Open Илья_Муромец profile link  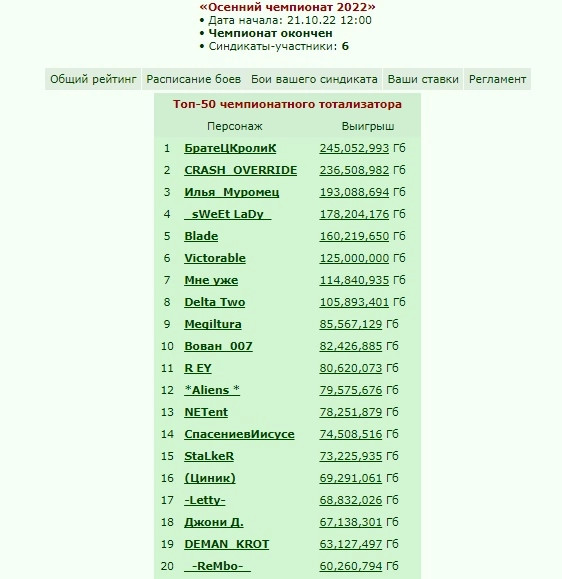pos(232,192)
